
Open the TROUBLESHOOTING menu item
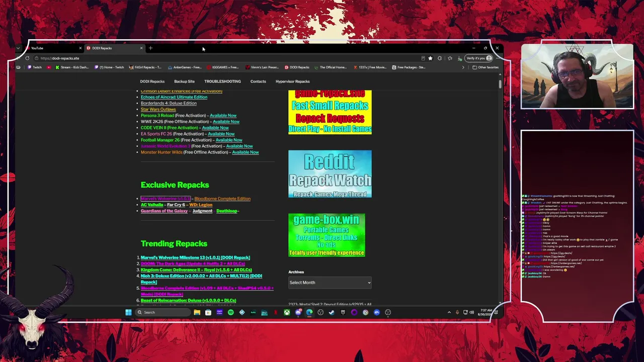[x=222, y=81]
